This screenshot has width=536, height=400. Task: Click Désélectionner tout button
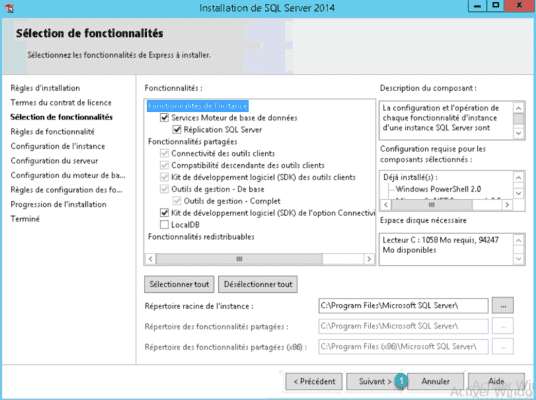coord(258,284)
